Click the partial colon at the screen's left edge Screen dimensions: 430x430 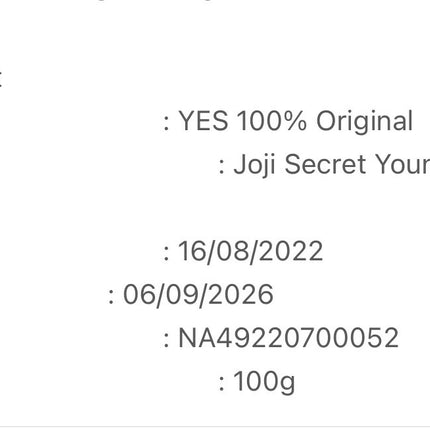(1, 80)
